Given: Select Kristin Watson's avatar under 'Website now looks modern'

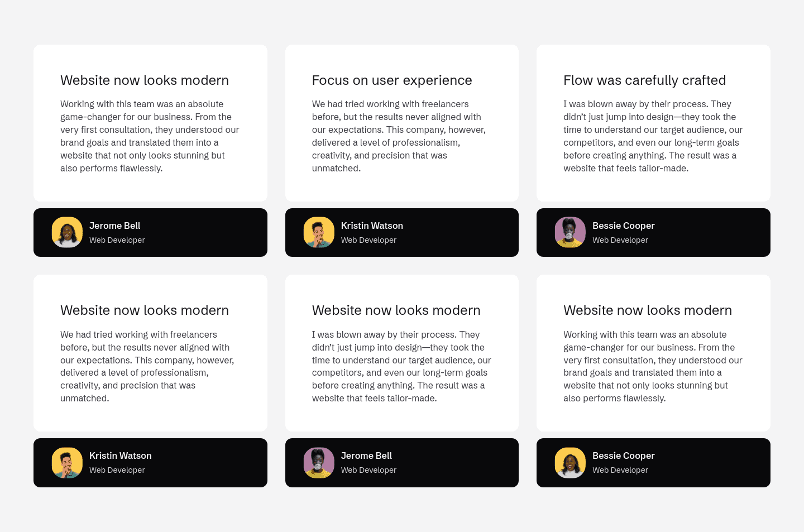Looking at the screenshot, I should click(x=67, y=463).
